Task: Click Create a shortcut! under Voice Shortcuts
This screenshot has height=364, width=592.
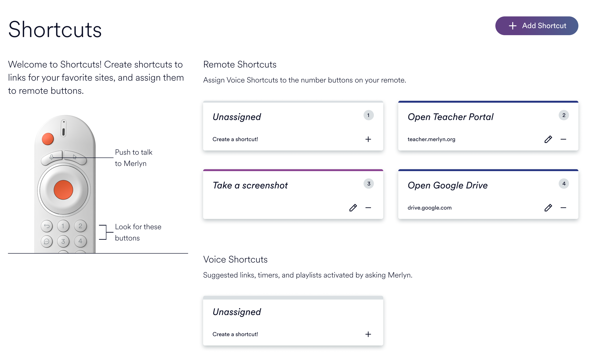Action: [x=235, y=334]
